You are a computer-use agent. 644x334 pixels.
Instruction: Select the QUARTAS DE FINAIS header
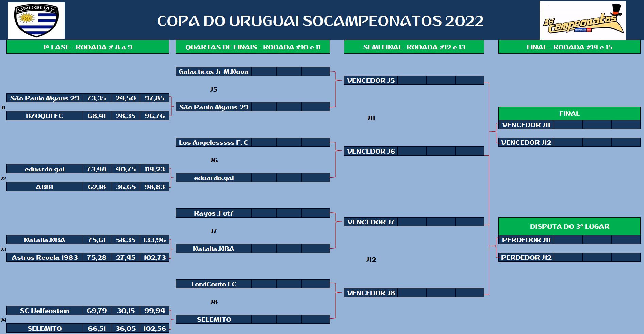253,47
